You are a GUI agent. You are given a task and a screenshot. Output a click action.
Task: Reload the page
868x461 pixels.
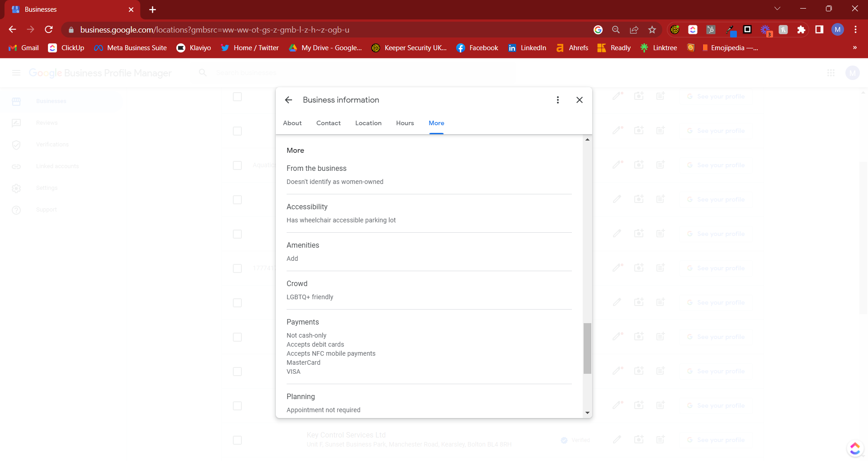tap(49, 29)
